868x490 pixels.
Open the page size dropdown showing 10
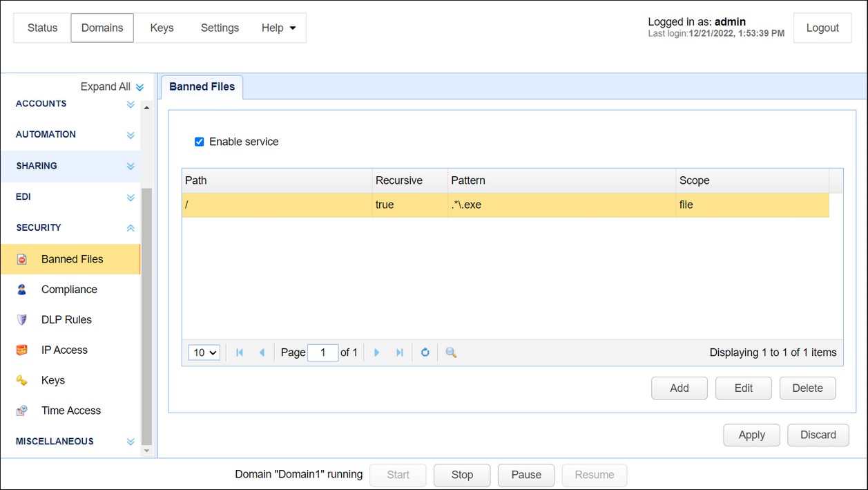pyautogui.click(x=204, y=352)
